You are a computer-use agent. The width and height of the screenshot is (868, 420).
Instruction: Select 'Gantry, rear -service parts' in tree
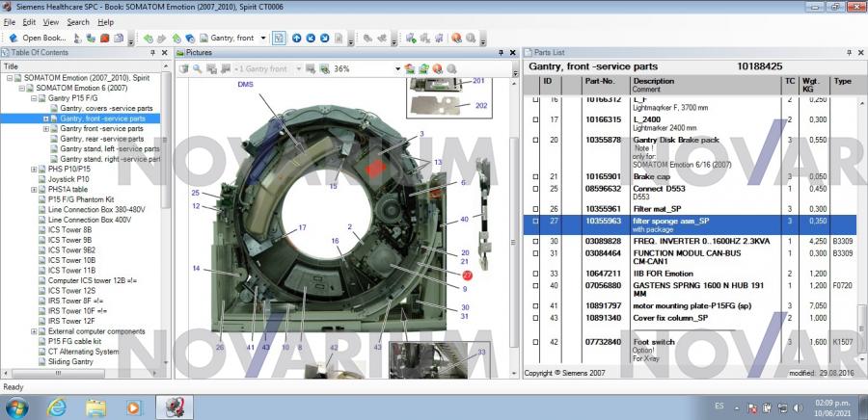click(103, 139)
